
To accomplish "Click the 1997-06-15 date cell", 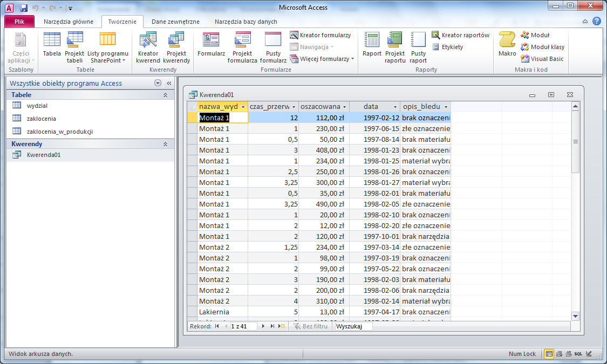I will pyautogui.click(x=375, y=128).
